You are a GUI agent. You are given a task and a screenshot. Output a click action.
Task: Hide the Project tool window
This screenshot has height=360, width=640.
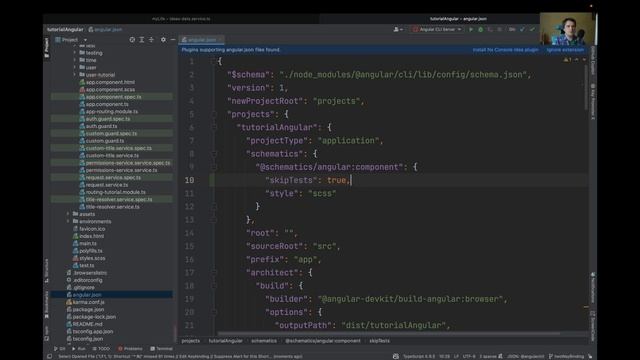pyautogui.click(x=173, y=40)
